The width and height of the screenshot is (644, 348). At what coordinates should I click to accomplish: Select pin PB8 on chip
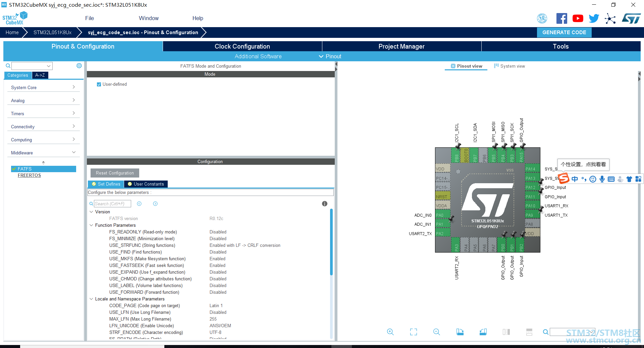(457, 155)
